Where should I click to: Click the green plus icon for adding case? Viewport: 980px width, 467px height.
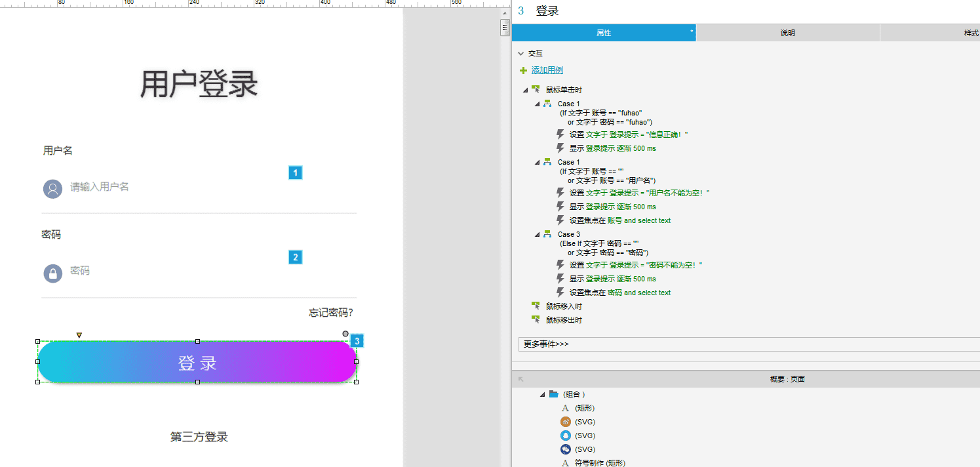[523, 70]
